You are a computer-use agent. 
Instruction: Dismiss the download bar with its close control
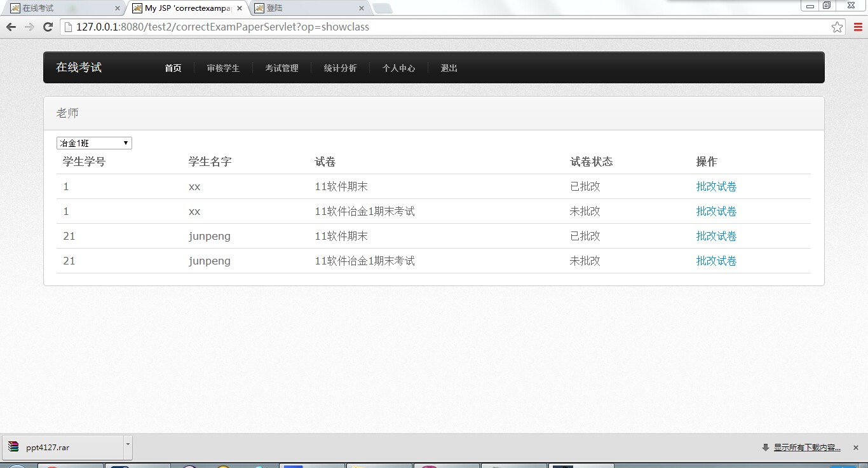tap(855, 447)
